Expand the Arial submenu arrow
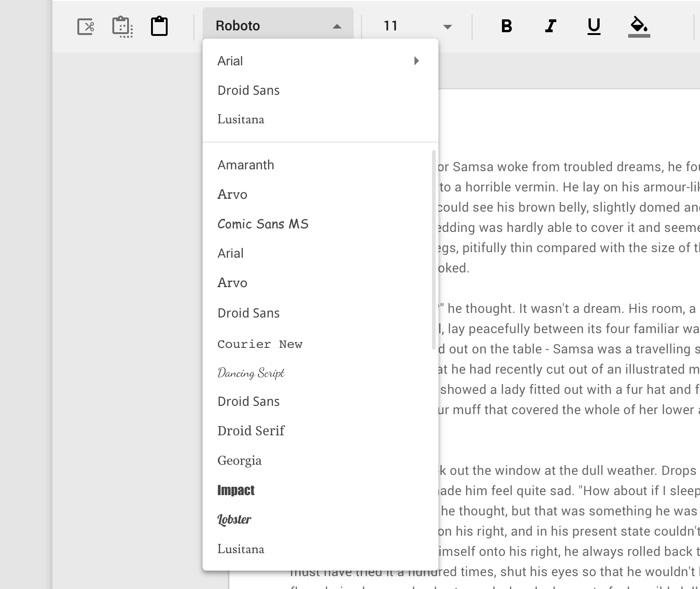This screenshot has height=589, width=700. tap(416, 60)
